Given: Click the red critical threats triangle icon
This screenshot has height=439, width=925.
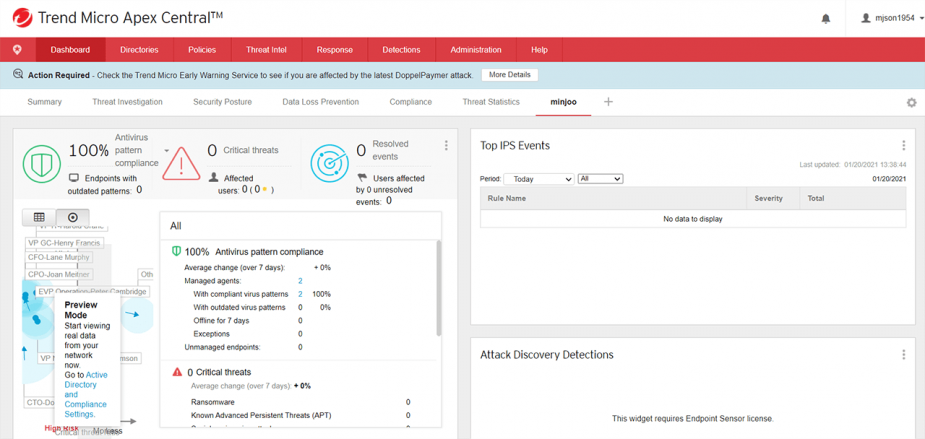Looking at the screenshot, I should (181, 162).
